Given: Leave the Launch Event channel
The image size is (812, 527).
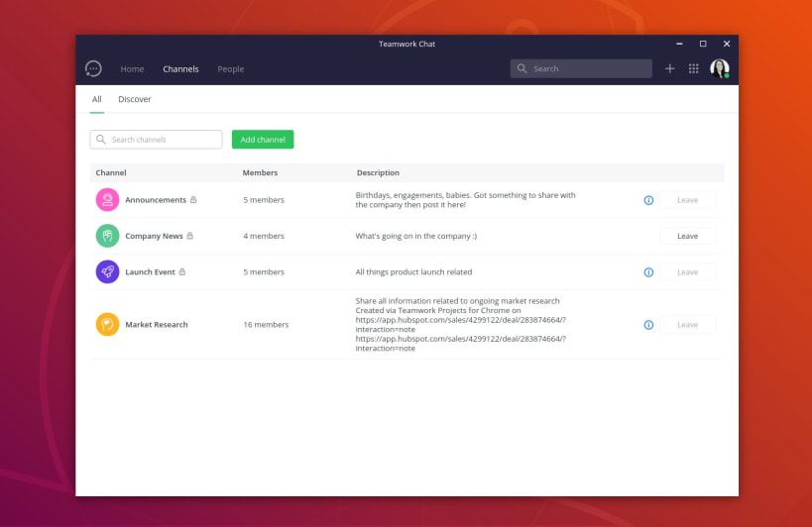Looking at the screenshot, I should click(x=688, y=272).
